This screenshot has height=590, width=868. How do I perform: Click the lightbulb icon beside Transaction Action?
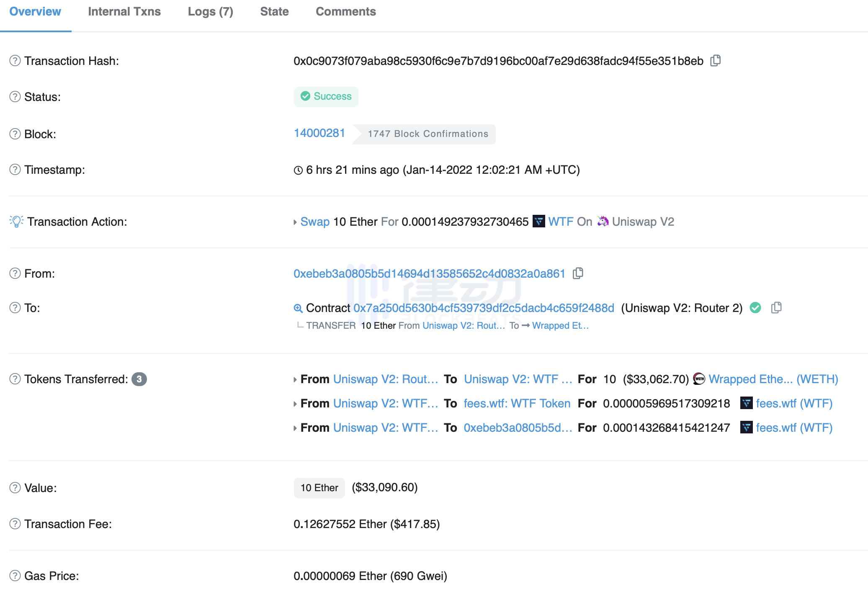16,222
